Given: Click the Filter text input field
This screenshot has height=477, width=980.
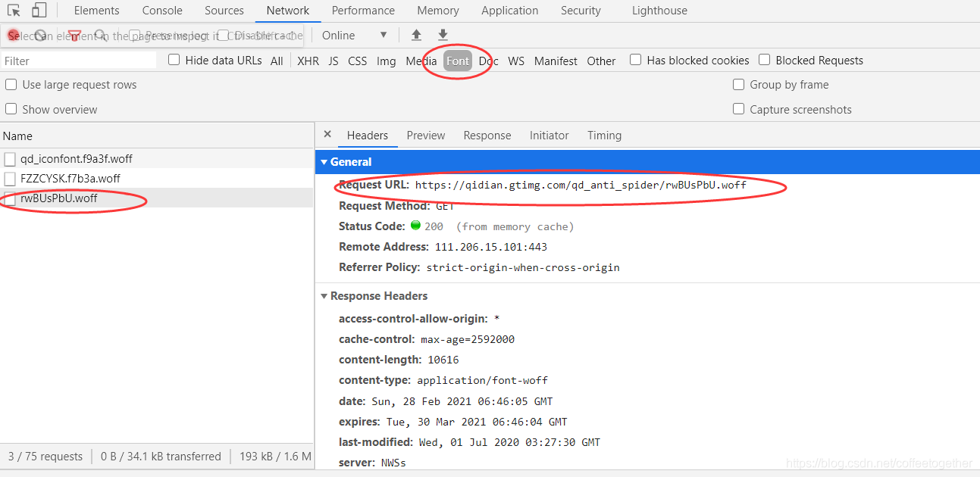Looking at the screenshot, I should (79, 61).
